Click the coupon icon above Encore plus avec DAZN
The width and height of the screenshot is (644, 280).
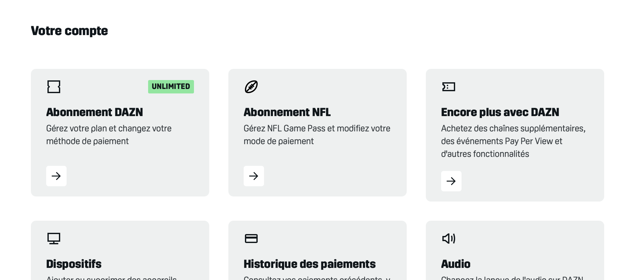coord(449,87)
